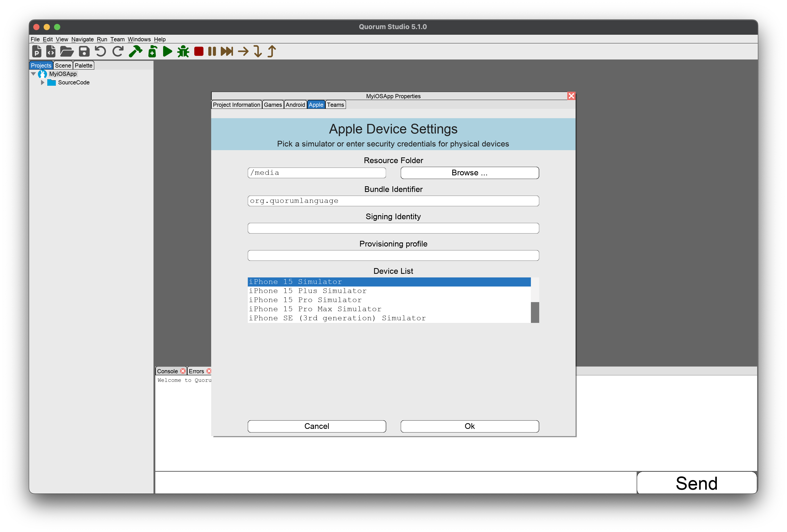Collapse the MyiOSApp project tree node

(33, 74)
